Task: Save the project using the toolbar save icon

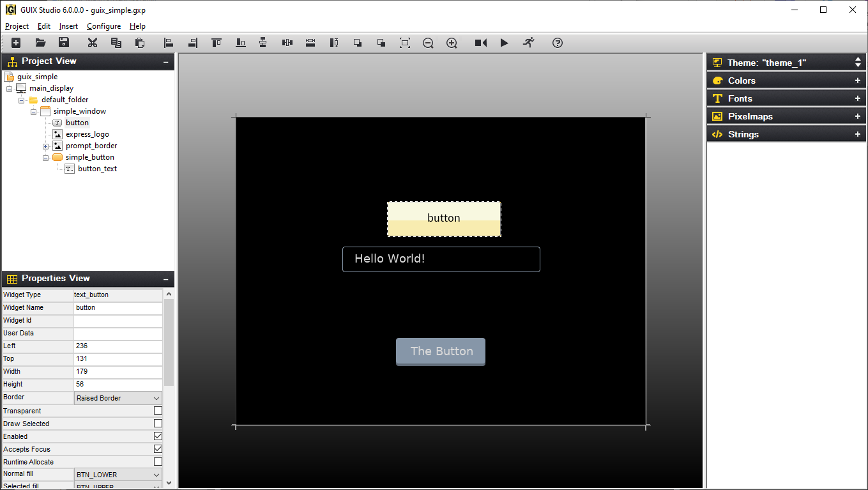Action: click(63, 43)
